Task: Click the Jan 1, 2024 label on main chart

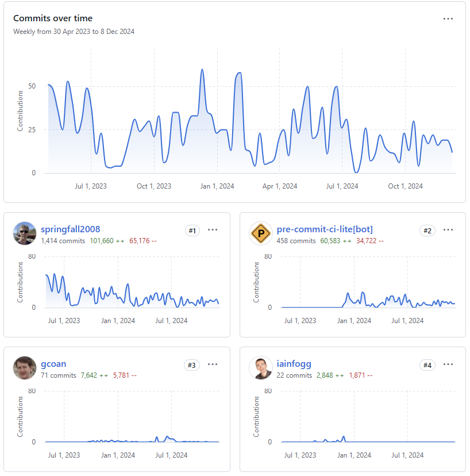Action: (217, 186)
